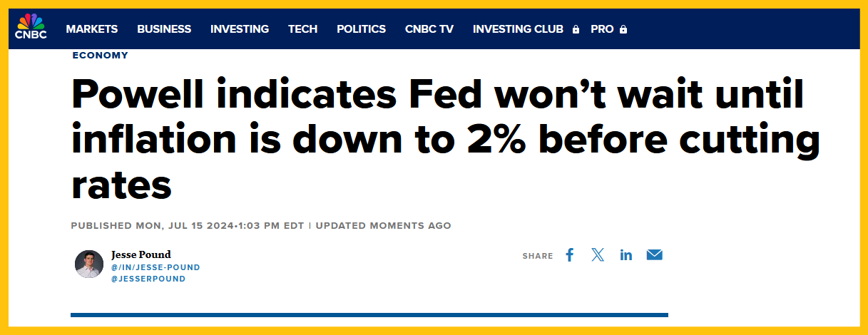Screen dimensions: 868x335
Task: Click the Investing Club lock icon
Action: 576,29
